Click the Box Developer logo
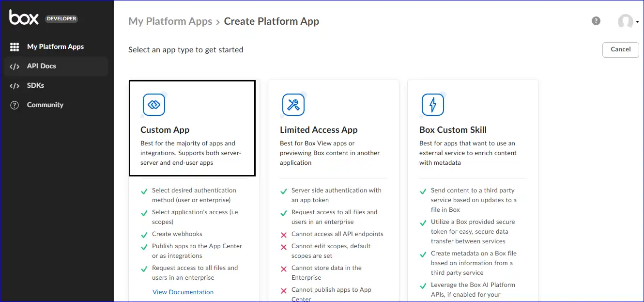 pyautogui.click(x=43, y=18)
